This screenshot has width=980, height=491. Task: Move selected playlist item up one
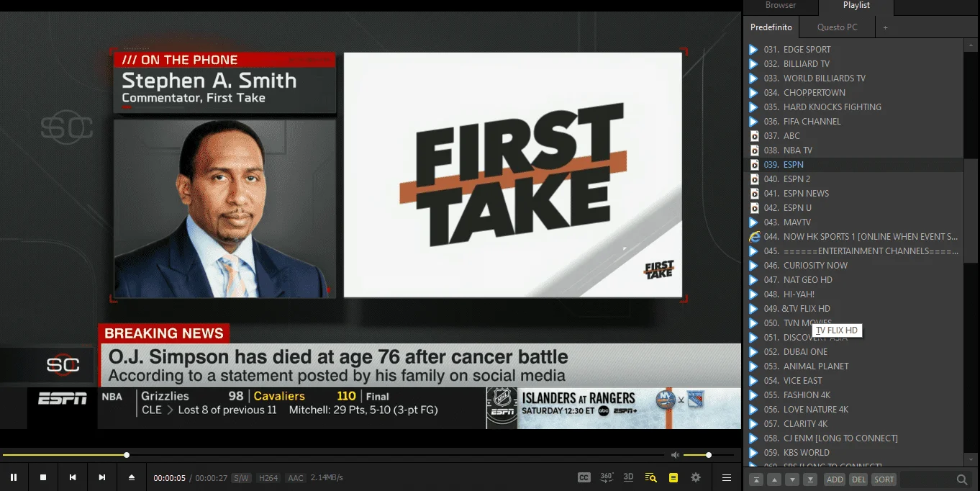(774, 479)
